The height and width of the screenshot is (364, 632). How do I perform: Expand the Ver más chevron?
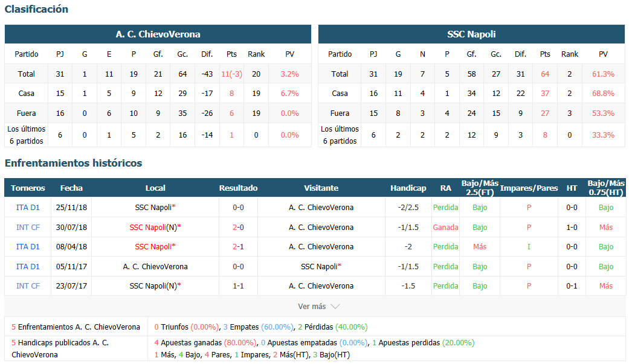pyautogui.click(x=335, y=307)
